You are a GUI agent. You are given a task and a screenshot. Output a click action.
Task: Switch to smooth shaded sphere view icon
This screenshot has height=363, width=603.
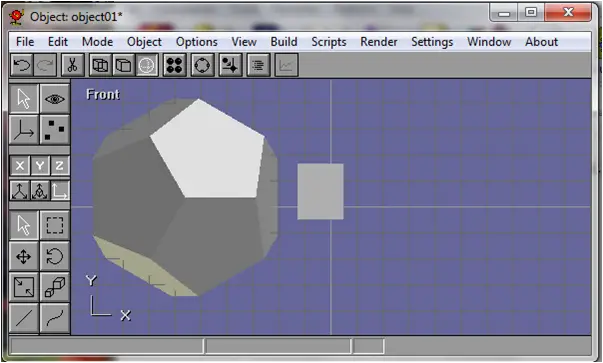pos(147,65)
